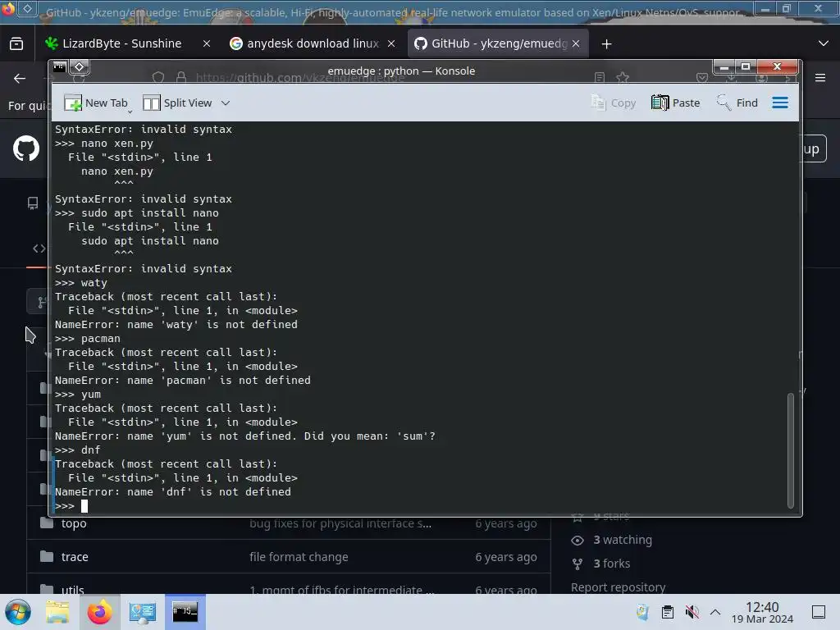The height and width of the screenshot is (630, 840).
Task: Click the show desktop button
Action: pos(818,612)
